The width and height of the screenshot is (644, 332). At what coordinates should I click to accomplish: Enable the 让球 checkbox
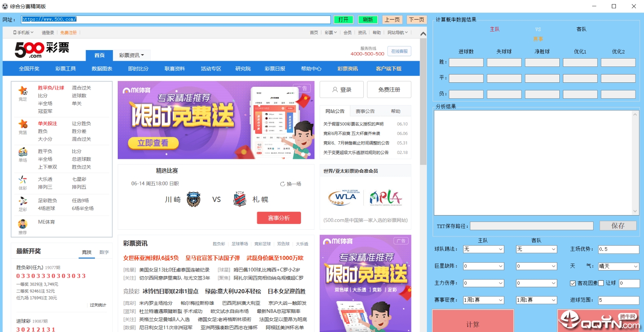tap(601, 283)
